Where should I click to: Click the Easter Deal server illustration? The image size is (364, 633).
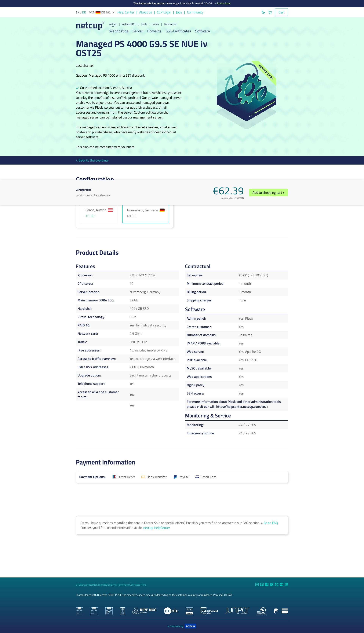[x=246, y=95]
